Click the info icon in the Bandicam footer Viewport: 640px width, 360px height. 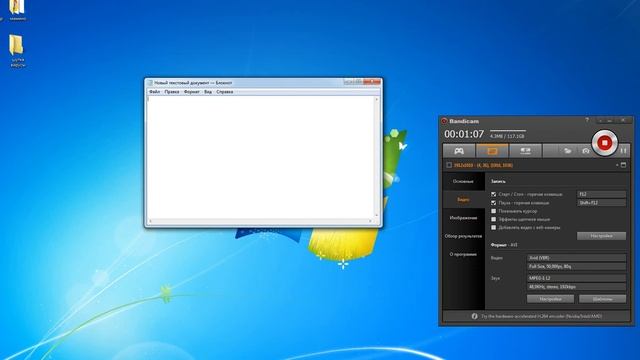click(x=474, y=316)
